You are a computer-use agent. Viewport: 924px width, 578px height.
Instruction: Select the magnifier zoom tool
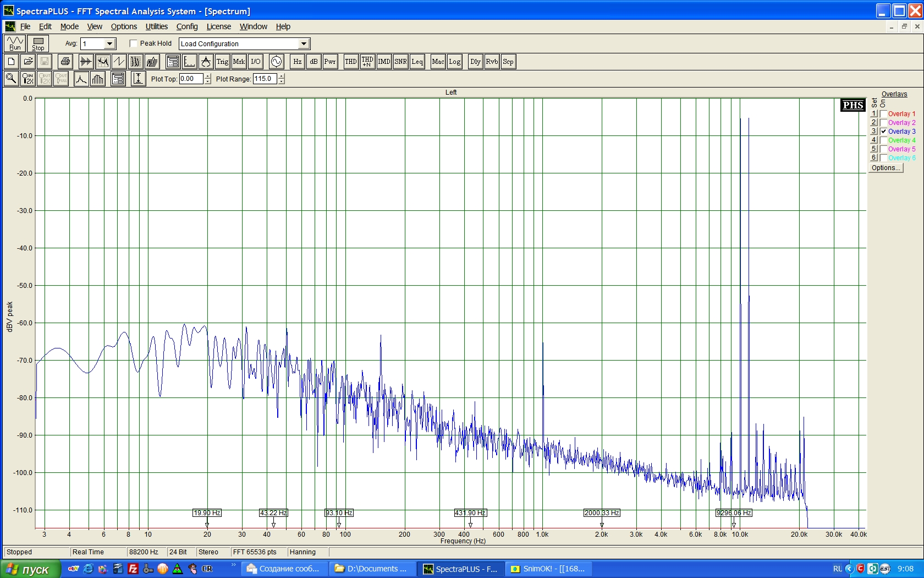click(x=11, y=79)
